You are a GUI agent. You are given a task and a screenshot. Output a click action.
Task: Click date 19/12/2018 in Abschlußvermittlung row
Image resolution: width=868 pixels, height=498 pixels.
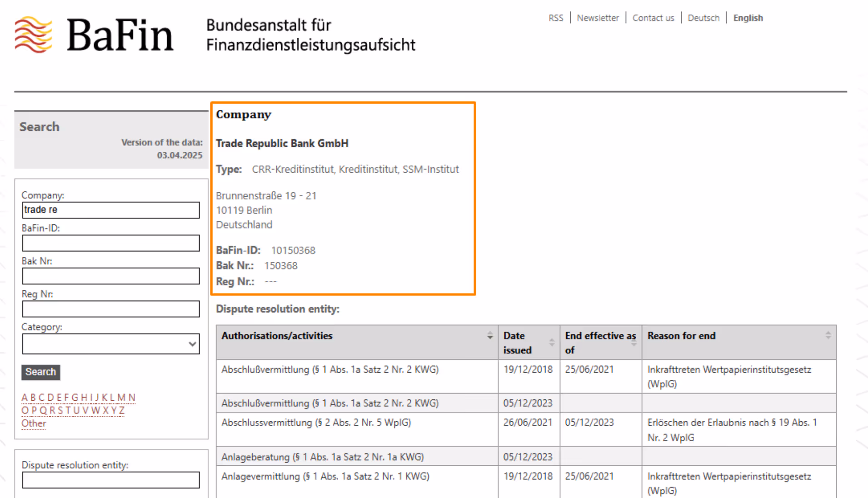tap(528, 369)
